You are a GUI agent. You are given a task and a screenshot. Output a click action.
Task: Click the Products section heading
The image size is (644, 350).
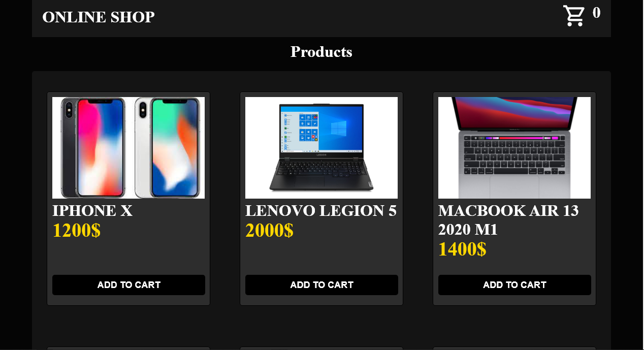tap(321, 52)
